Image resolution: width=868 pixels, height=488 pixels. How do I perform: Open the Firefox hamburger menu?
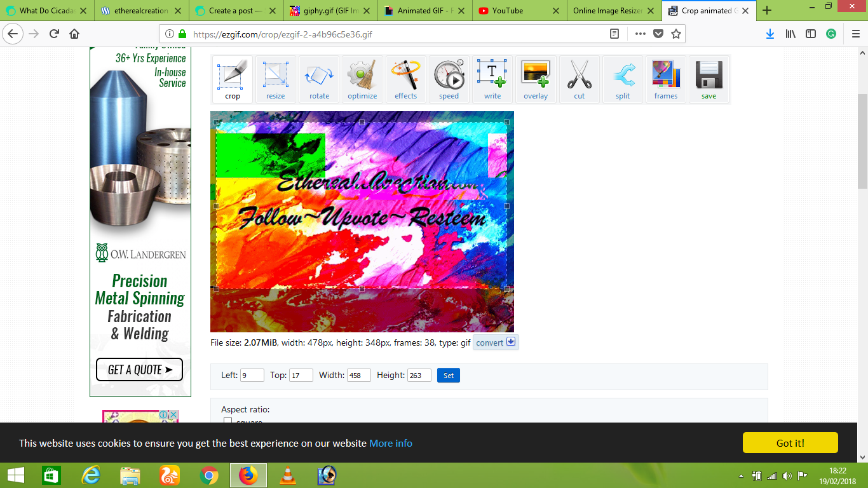point(855,35)
